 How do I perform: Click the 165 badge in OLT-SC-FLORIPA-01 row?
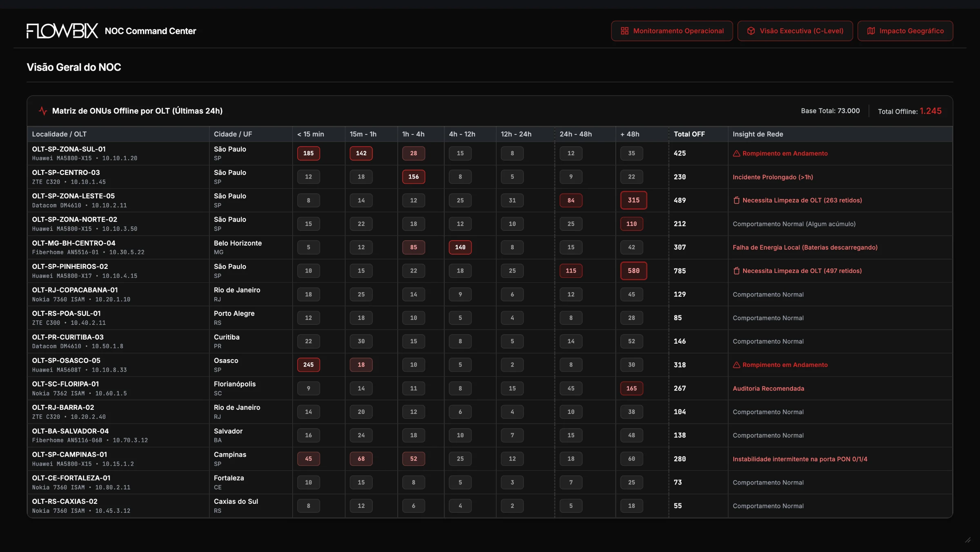click(x=631, y=388)
